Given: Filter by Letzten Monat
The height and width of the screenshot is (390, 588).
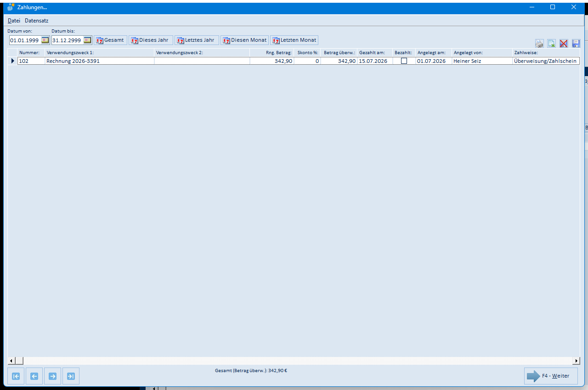Looking at the screenshot, I should point(294,40).
